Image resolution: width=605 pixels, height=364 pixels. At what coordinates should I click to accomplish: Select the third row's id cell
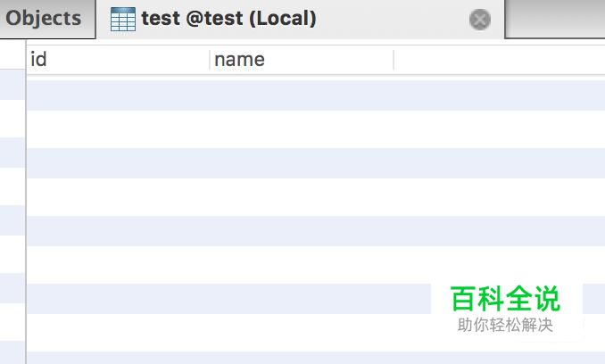(118, 162)
